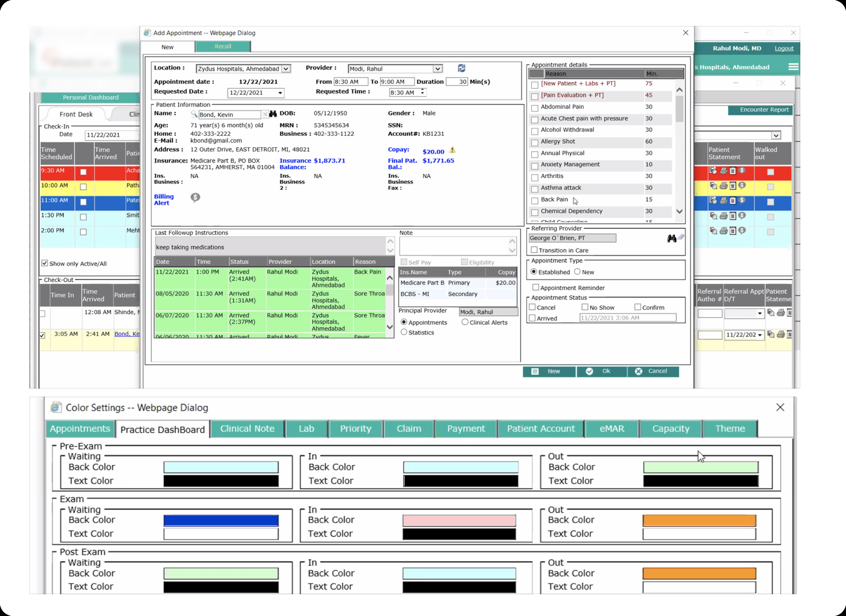Viewport: 846px width, 616px height.
Task: Open the Referral Appt D/T dropdown for 11/22/202
Action: point(760,335)
